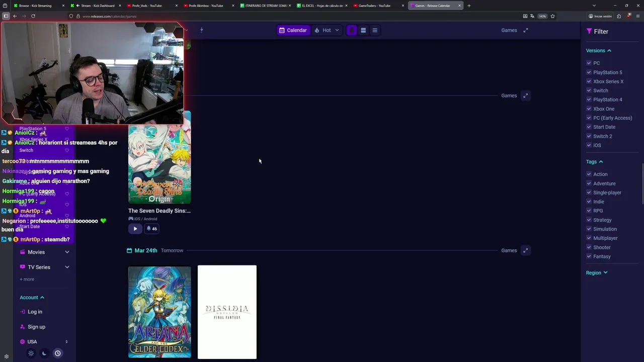Open the USA country selector

coord(44,342)
